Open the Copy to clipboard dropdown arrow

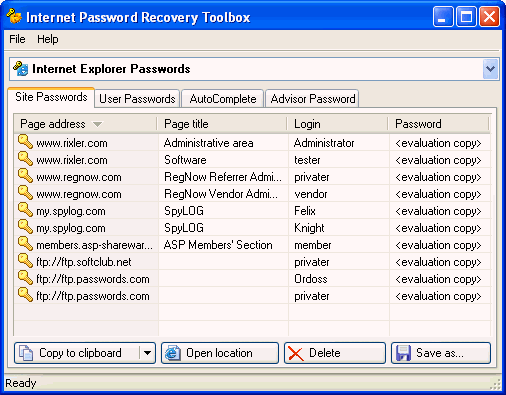[147, 353]
